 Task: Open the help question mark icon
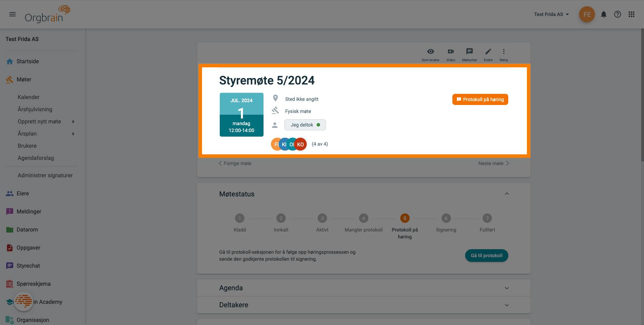tap(618, 14)
